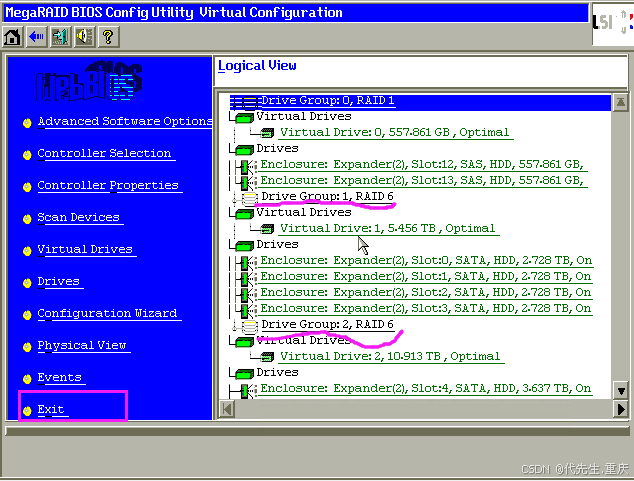Select the Slot:2 SATA 2.728 TB row
Viewport: 634px width, 481px height.
tap(426, 293)
